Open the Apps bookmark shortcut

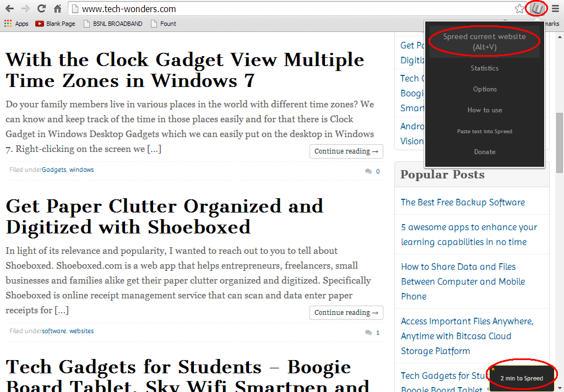coord(16,24)
